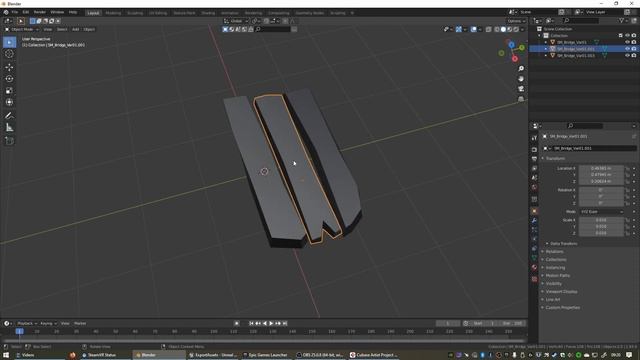
Task: Switch to the Sculpting workspace tab
Action: click(135, 13)
